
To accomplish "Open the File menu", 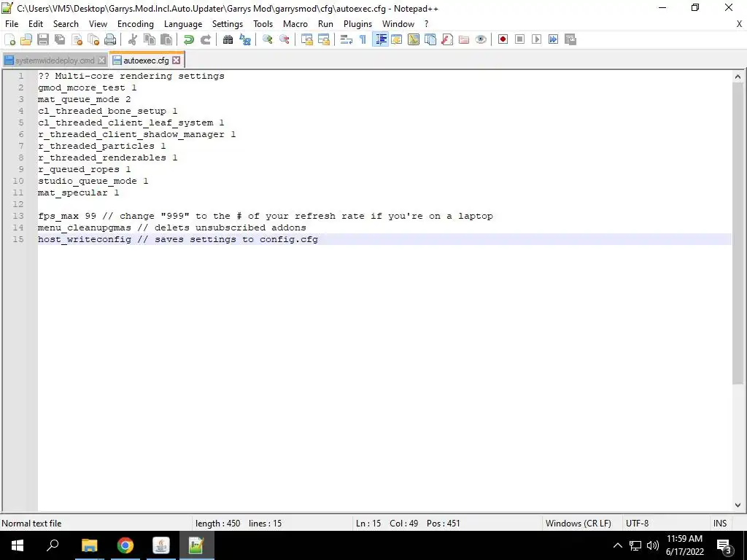I will click(x=12, y=24).
